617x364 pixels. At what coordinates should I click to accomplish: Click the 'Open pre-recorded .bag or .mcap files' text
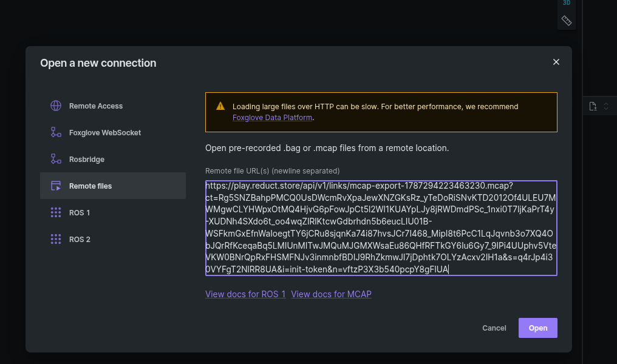tap(327, 148)
